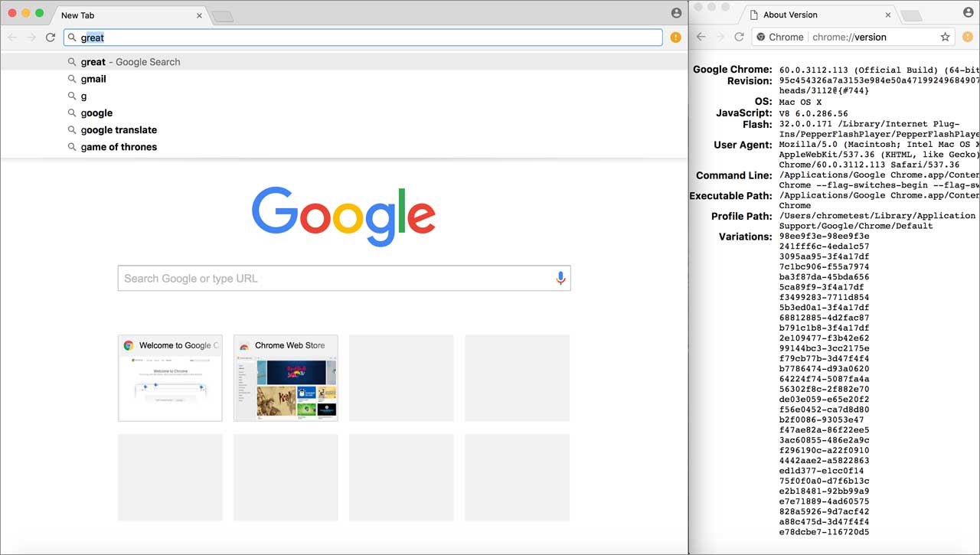Image resolution: width=980 pixels, height=555 pixels.
Task: Click the search icon beside "gmail" suggestion
Action: pos(72,79)
